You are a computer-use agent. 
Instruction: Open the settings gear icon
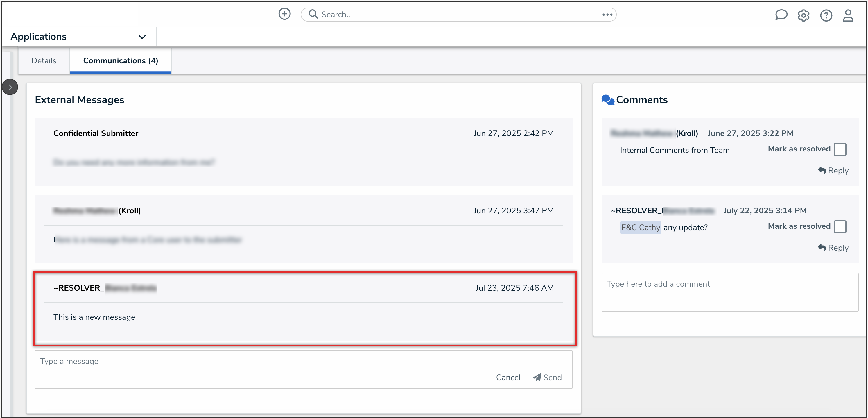click(x=803, y=15)
